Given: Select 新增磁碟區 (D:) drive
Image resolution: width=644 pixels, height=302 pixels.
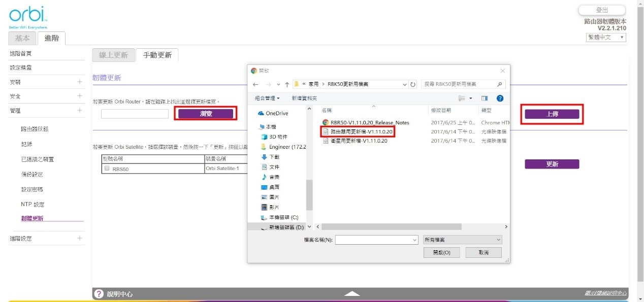Looking at the screenshot, I should [282, 227].
